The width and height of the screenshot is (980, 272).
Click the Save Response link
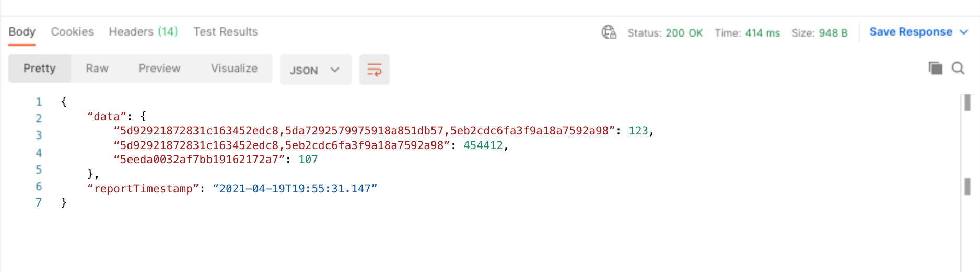click(911, 32)
